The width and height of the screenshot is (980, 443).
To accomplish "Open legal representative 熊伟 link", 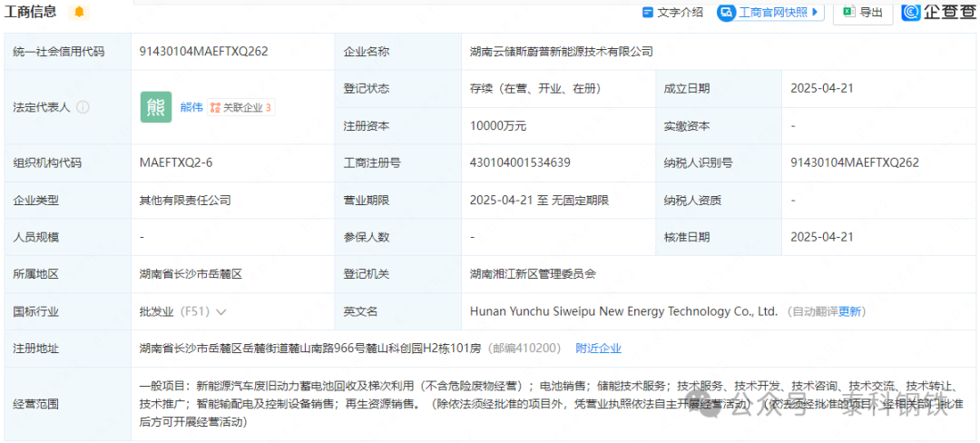I will [x=191, y=107].
